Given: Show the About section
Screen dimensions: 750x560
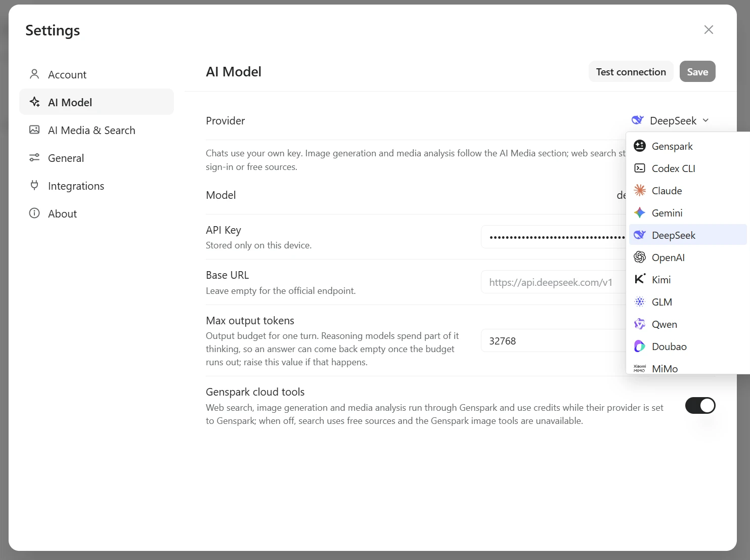Looking at the screenshot, I should coord(97,213).
